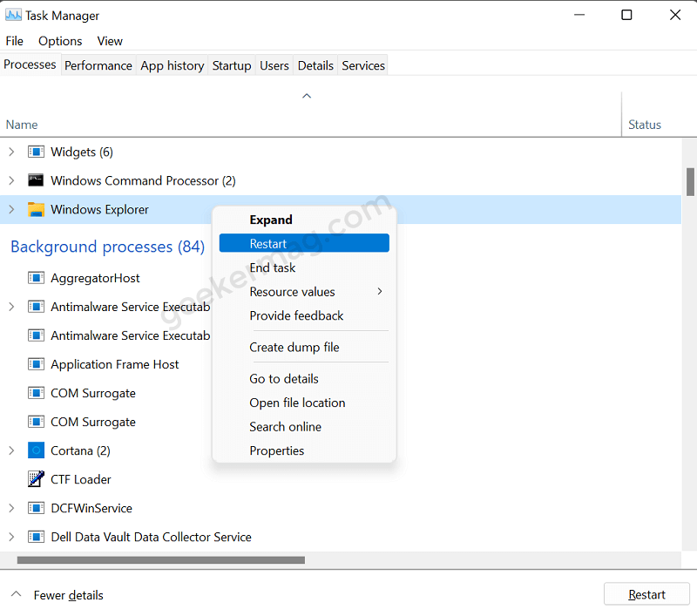Select End task from context menu

304,267
